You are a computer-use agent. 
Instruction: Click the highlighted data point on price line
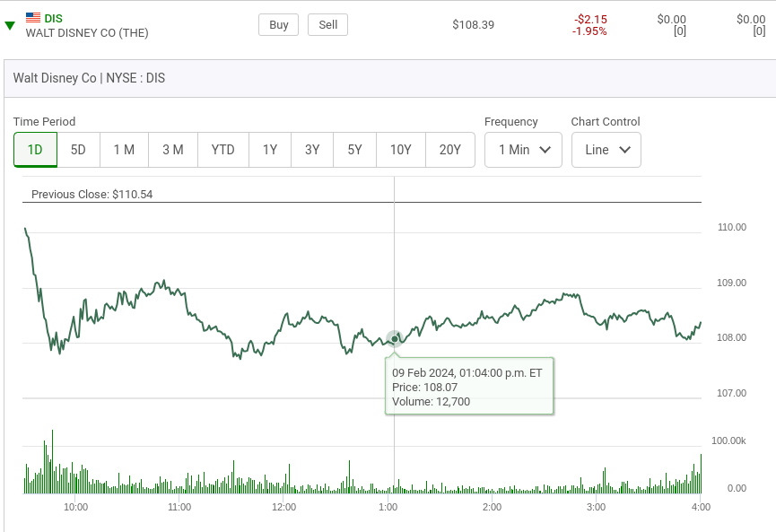pyautogui.click(x=395, y=339)
